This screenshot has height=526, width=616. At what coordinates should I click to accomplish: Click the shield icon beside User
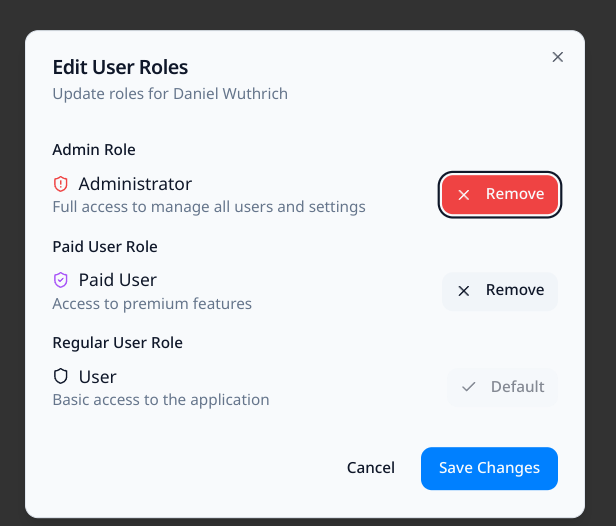coord(60,377)
